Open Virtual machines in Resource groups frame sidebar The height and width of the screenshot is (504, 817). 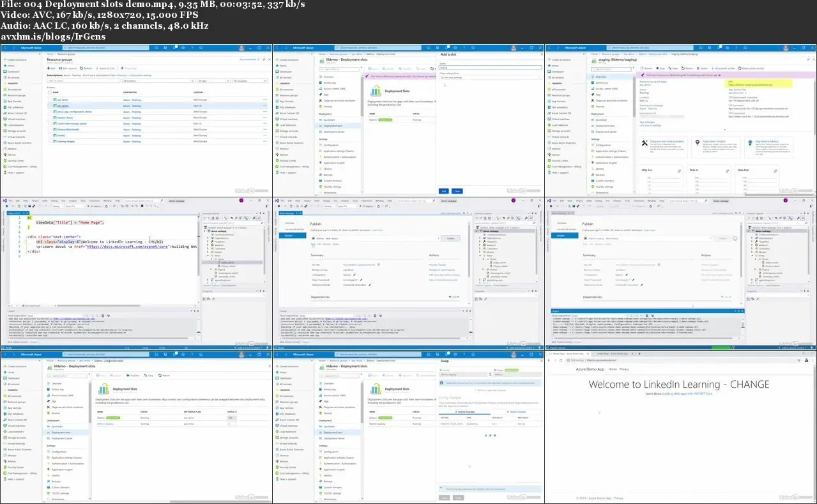14,119
